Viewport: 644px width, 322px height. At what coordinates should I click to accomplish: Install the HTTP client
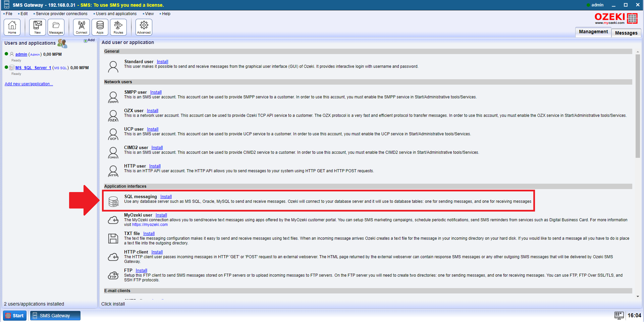point(157,252)
